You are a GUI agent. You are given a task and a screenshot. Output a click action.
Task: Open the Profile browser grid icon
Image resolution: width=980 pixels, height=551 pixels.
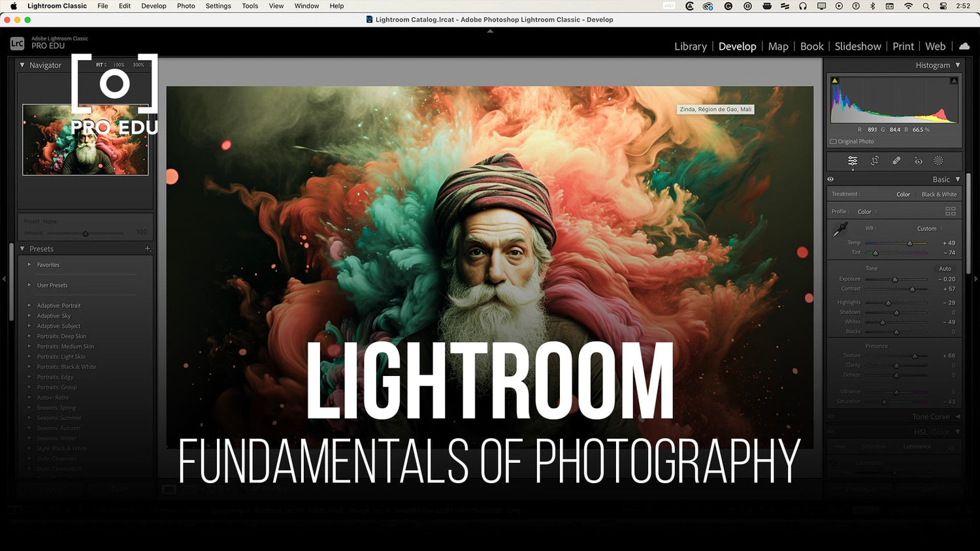pyautogui.click(x=951, y=211)
